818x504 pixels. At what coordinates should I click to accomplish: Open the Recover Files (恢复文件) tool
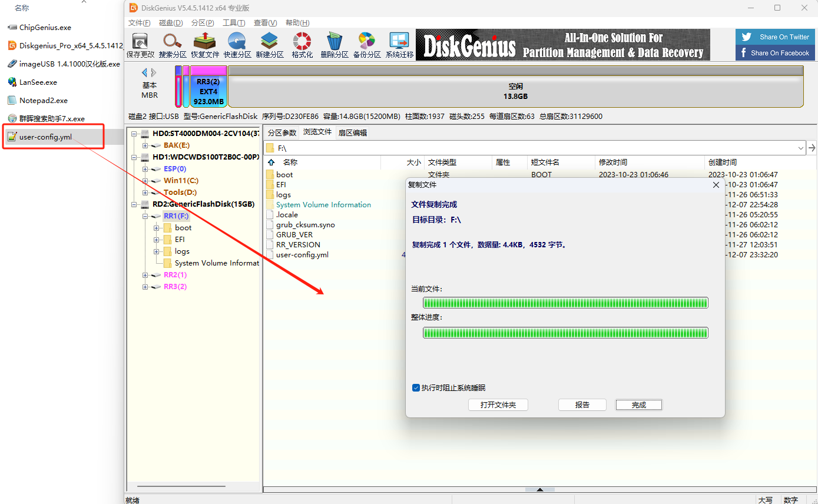[x=205, y=44]
